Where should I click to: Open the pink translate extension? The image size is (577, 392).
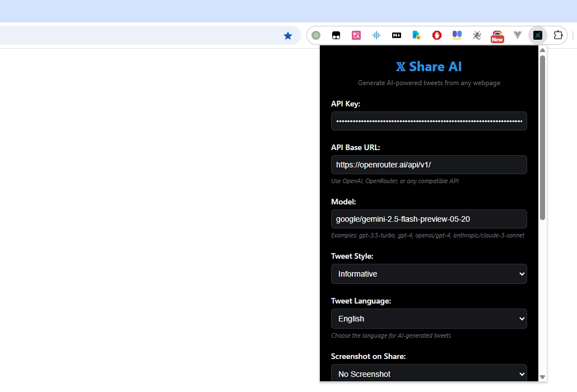pos(356,35)
